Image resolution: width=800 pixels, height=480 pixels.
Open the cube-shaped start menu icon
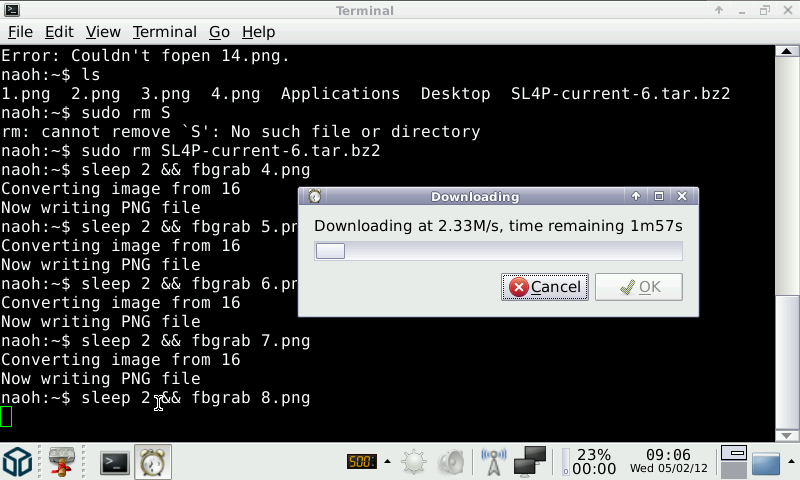click(x=18, y=462)
